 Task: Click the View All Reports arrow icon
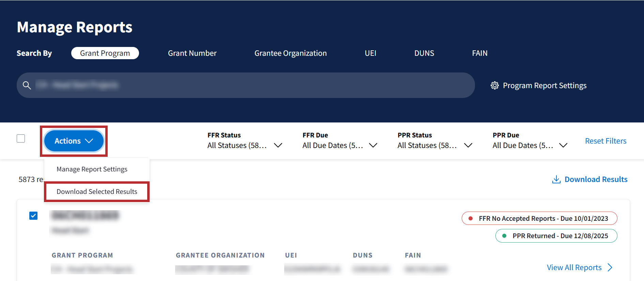[610, 268]
